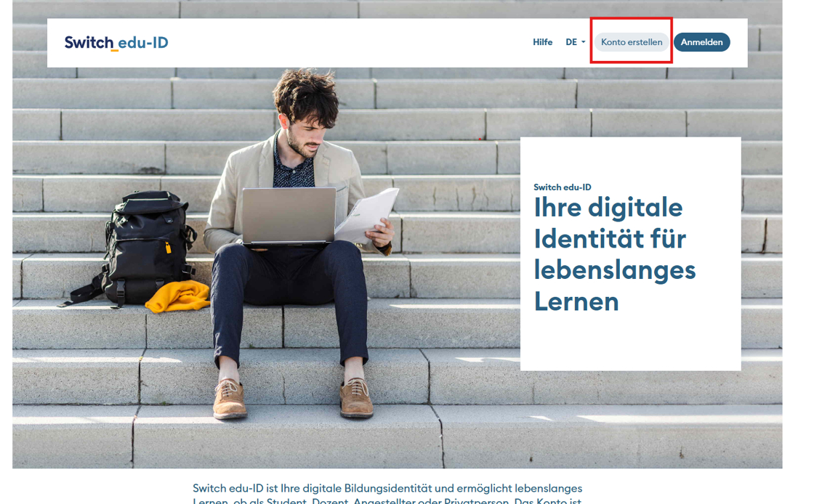Click the yellow cloth beside the backpack
The height and width of the screenshot is (504, 814).
coord(178,296)
